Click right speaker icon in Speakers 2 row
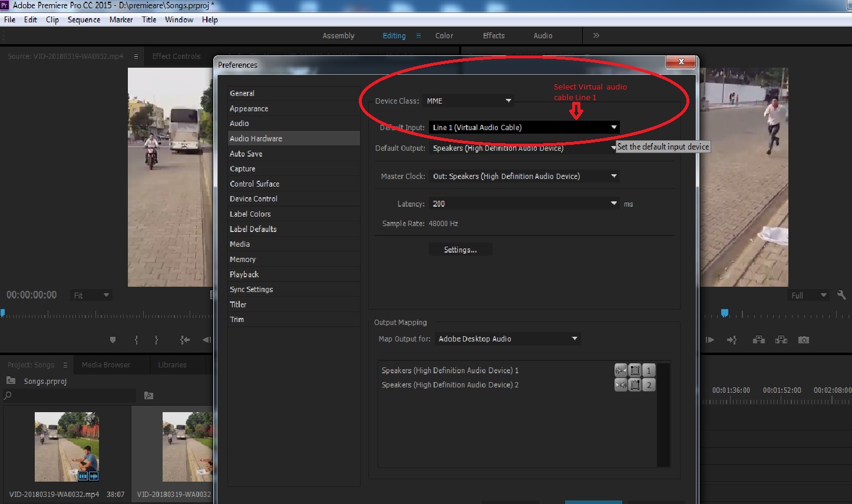The height and width of the screenshot is (504, 852). click(620, 385)
